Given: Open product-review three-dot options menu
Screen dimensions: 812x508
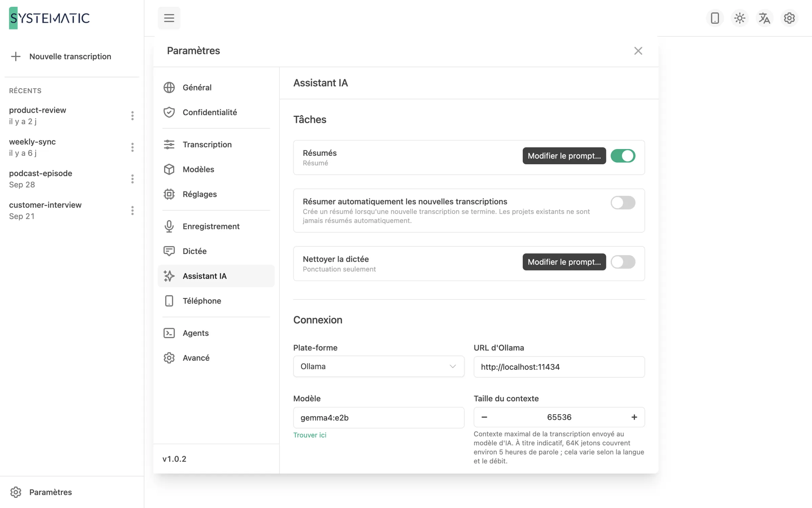Looking at the screenshot, I should tap(132, 115).
